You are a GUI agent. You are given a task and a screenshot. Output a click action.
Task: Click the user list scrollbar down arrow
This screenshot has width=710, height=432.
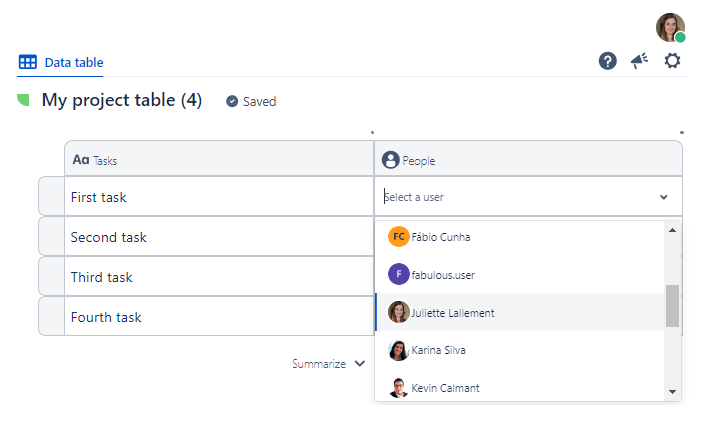point(672,391)
